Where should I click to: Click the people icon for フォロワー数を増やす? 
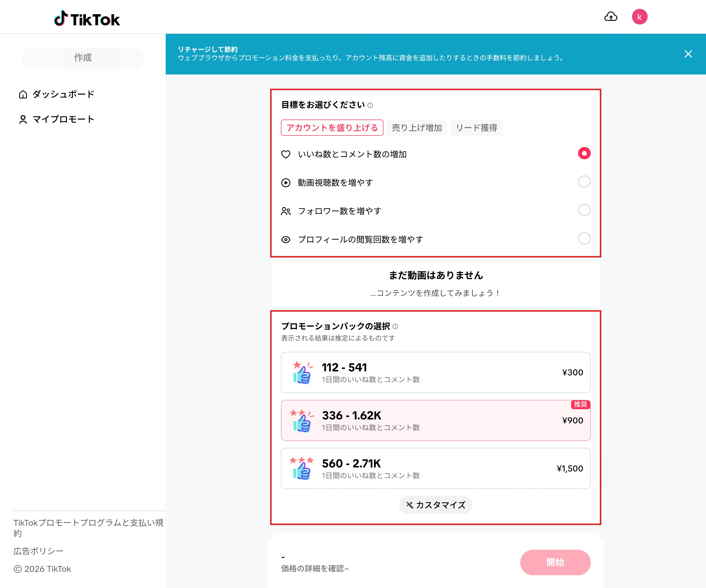286,211
